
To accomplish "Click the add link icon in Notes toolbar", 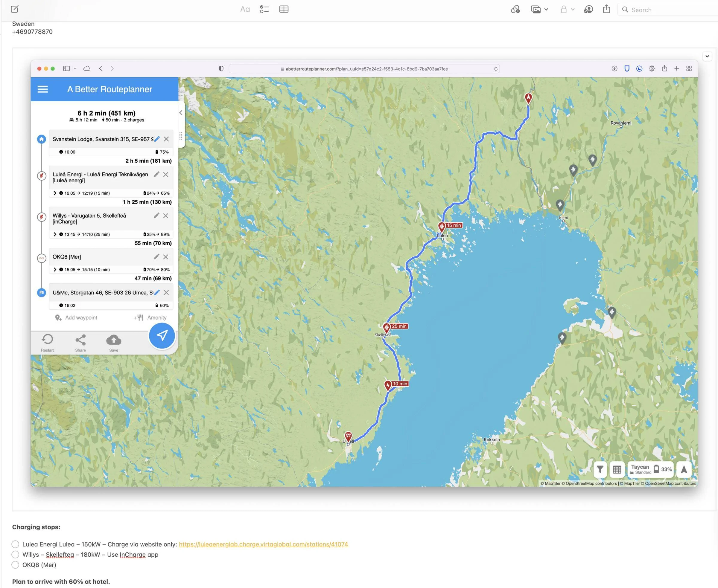I will 515,10.
